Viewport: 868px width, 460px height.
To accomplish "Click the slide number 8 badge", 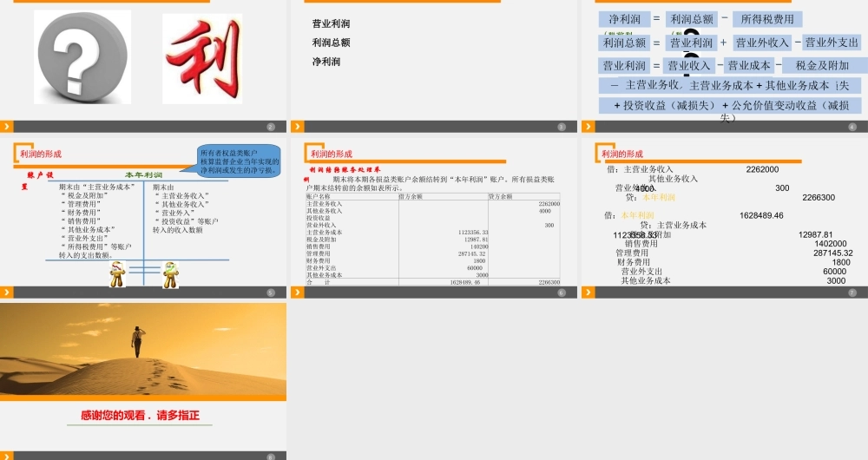I will (271, 457).
